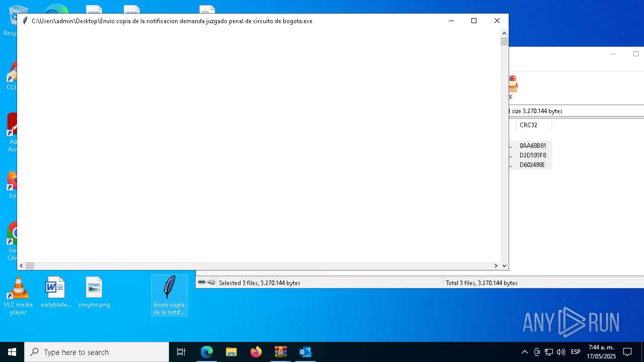The height and width of the screenshot is (362, 644).
Task: Maximize the Envio copia exe window
Action: tap(474, 21)
